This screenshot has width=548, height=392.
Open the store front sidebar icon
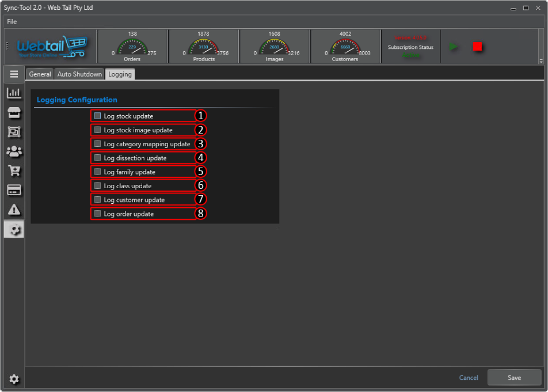click(x=14, y=112)
